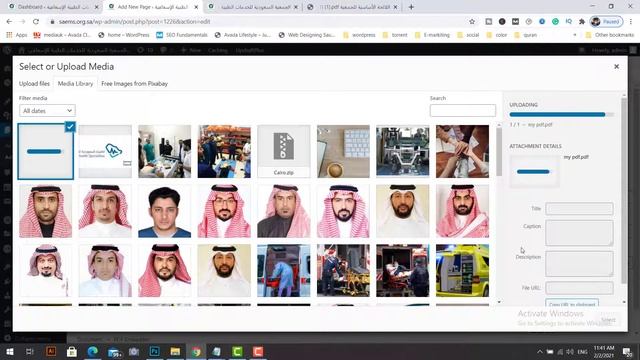The height and width of the screenshot is (360, 640).
Task: Open Microsoft Edge from the taskbar
Action: coord(93,351)
